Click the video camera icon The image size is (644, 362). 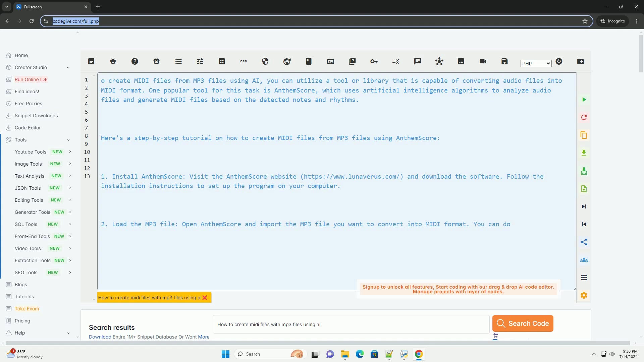pyautogui.click(x=483, y=61)
